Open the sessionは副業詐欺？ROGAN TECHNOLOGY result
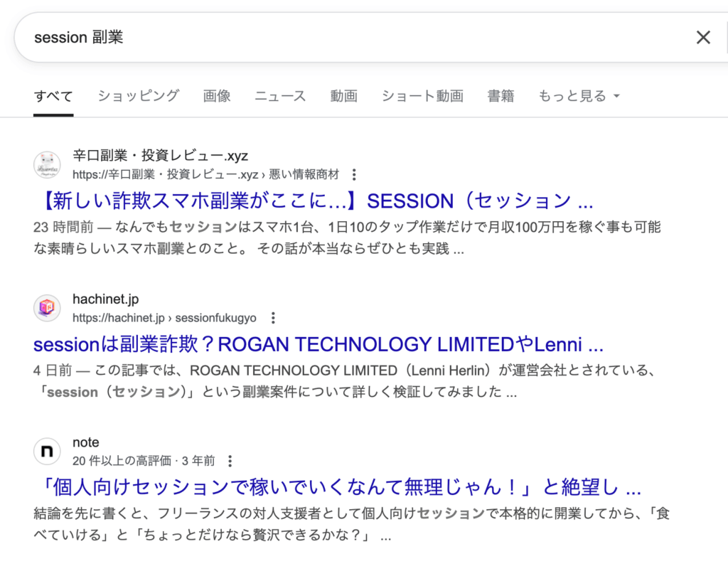 click(318, 344)
